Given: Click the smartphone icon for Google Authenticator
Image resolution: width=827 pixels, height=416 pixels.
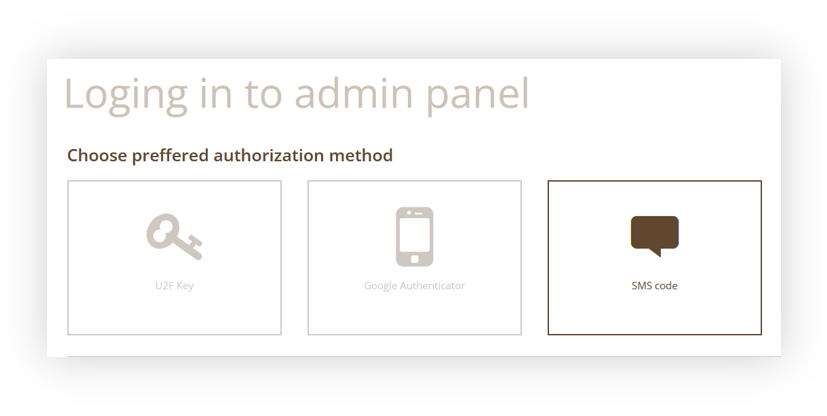Looking at the screenshot, I should [x=415, y=237].
